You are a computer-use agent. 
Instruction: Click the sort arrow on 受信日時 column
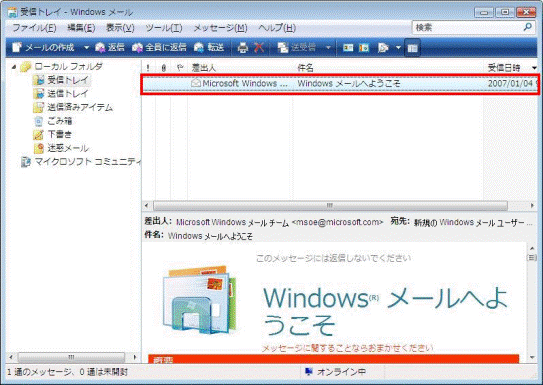(x=534, y=68)
